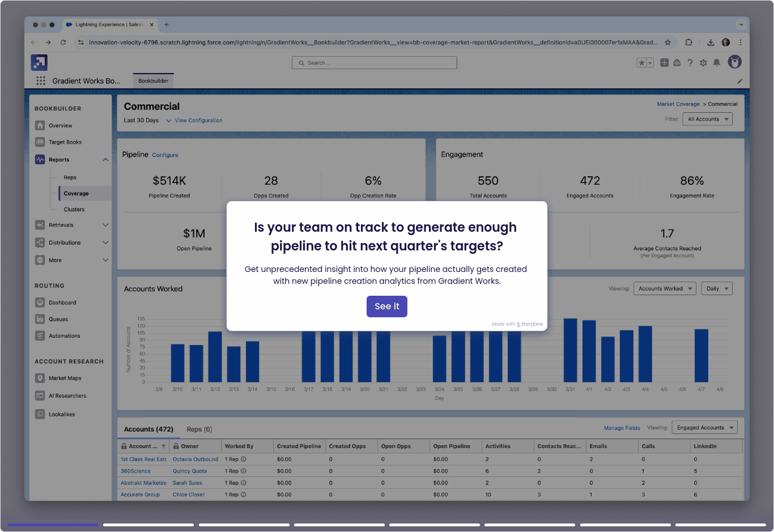Open the Accounts Worked viewing dropdown
Viewport: 774px width, 532px height.
665,289
